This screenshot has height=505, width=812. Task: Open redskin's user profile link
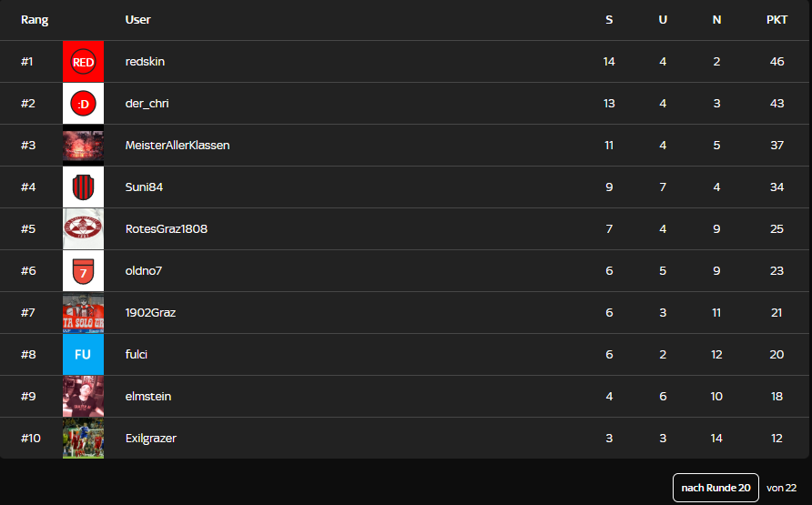click(x=145, y=62)
